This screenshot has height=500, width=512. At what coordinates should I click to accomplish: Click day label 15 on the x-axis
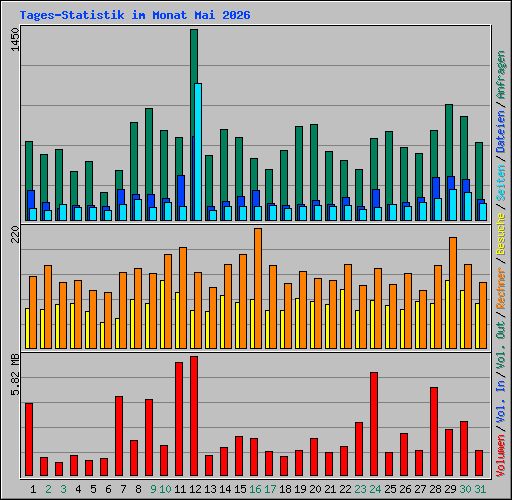[x=240, y=489]
